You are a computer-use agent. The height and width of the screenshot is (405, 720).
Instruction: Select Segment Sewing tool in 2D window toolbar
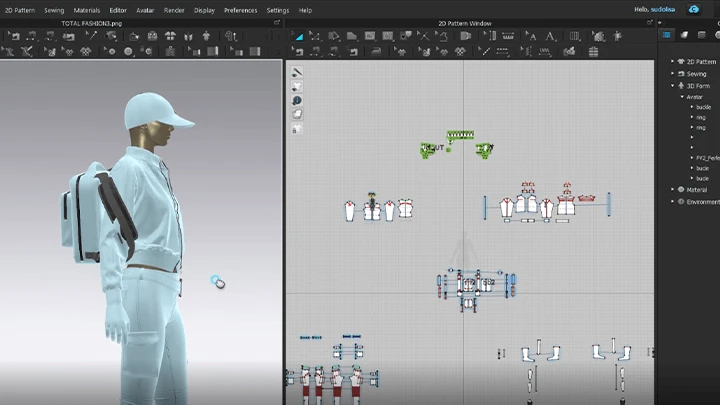tap(315, 51)
